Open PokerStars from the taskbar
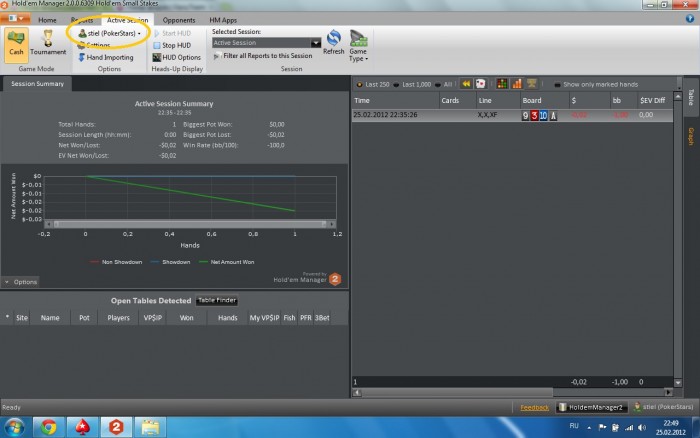The width and height of the screenshot is (700, 438). [x=82, y=427]
